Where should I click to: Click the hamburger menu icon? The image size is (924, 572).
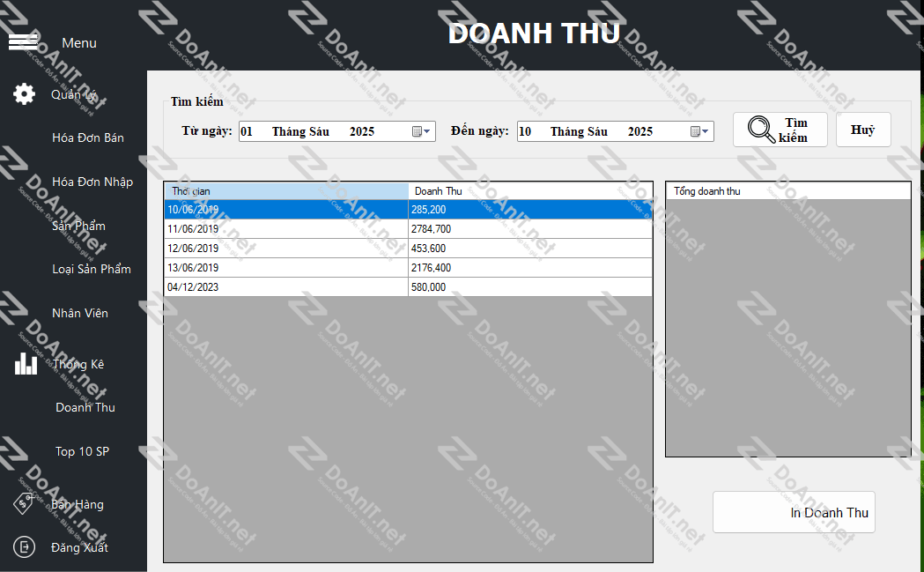tap(23, 41)
